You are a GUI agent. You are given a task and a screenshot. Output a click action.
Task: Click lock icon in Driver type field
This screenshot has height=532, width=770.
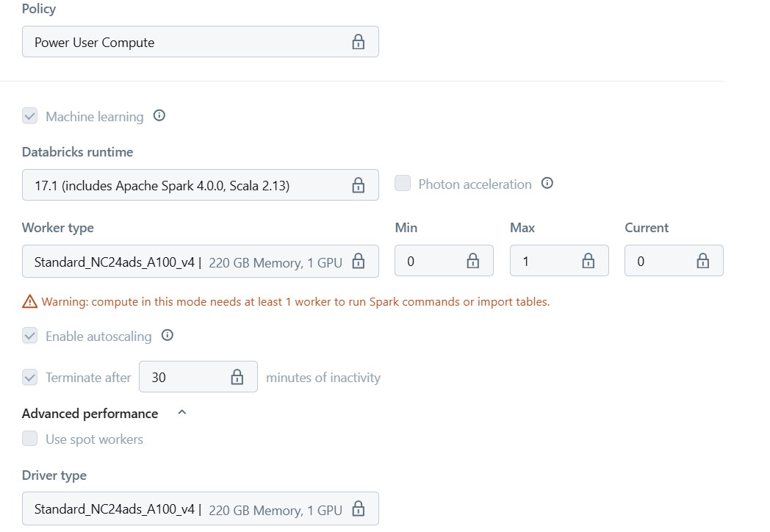pos(358,508)
